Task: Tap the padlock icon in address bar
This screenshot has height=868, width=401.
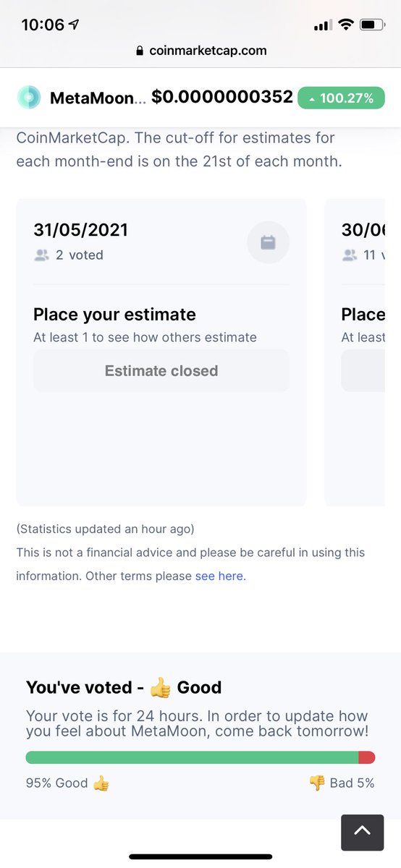Action: (x=140, y=51)
